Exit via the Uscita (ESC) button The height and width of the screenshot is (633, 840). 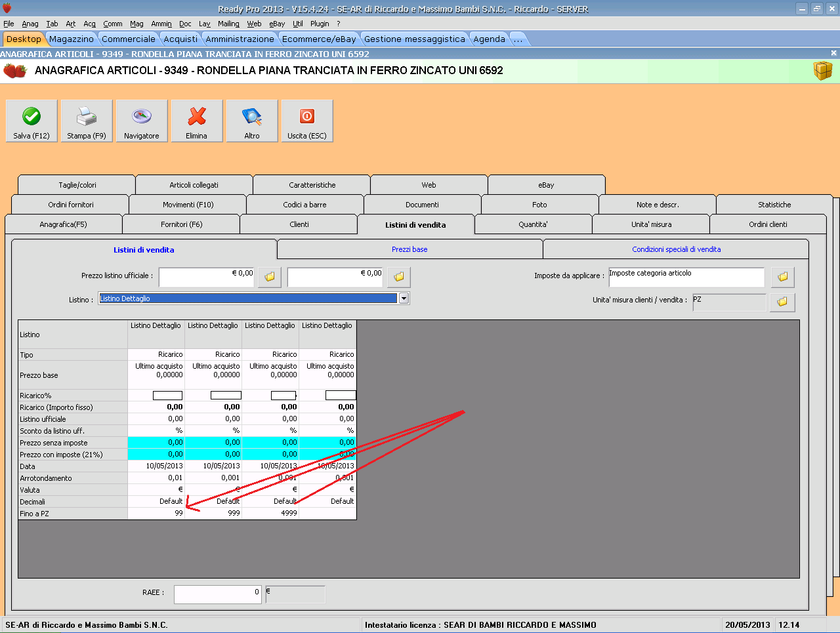tap(307, 121)
